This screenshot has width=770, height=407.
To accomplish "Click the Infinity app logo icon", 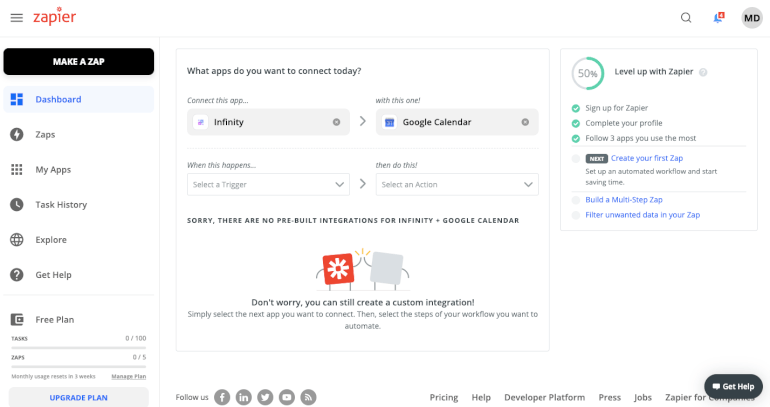I will [200, 122].
